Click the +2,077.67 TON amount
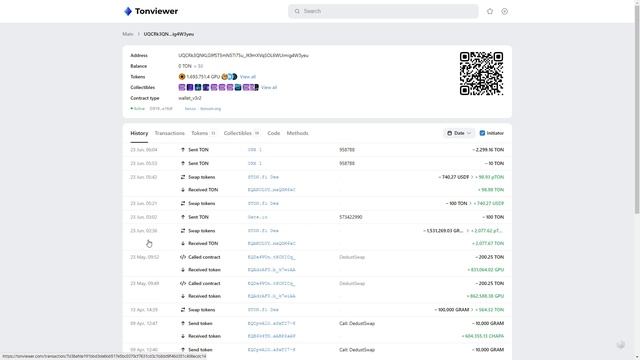640x360 pixels. coord(488,243)
